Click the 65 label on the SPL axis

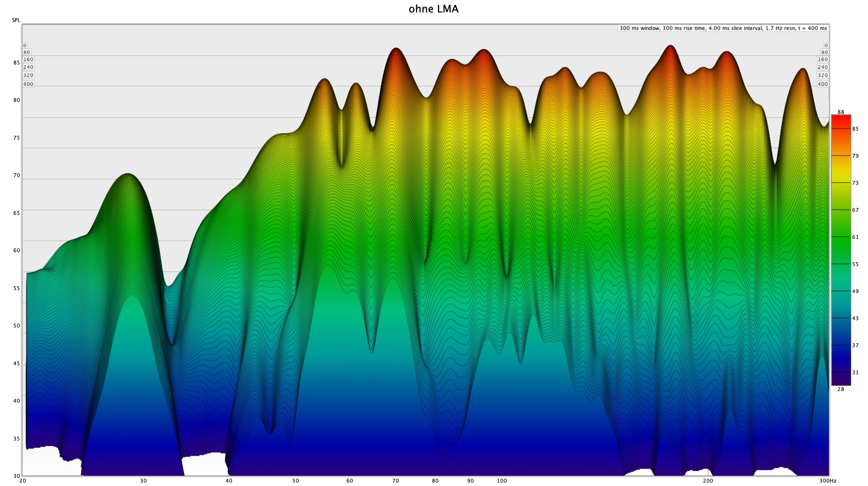coord(17,213)
